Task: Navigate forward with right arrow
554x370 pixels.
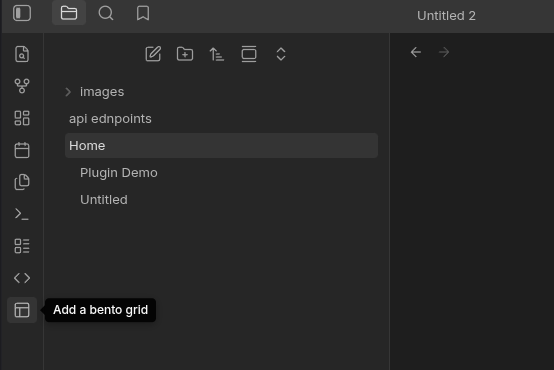Action: point(444,52)
